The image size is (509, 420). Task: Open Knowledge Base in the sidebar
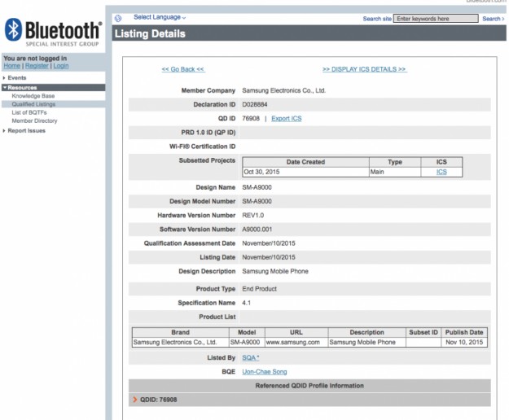[33, 96]
